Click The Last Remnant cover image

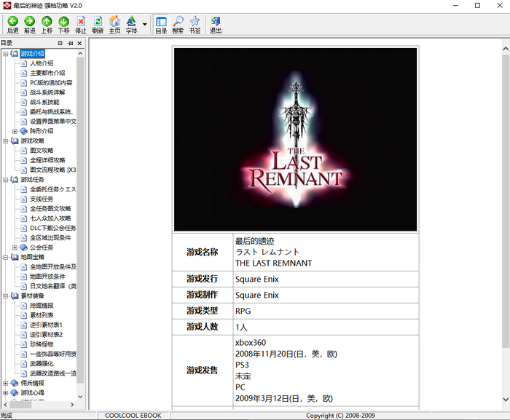[x=294, y=140]
